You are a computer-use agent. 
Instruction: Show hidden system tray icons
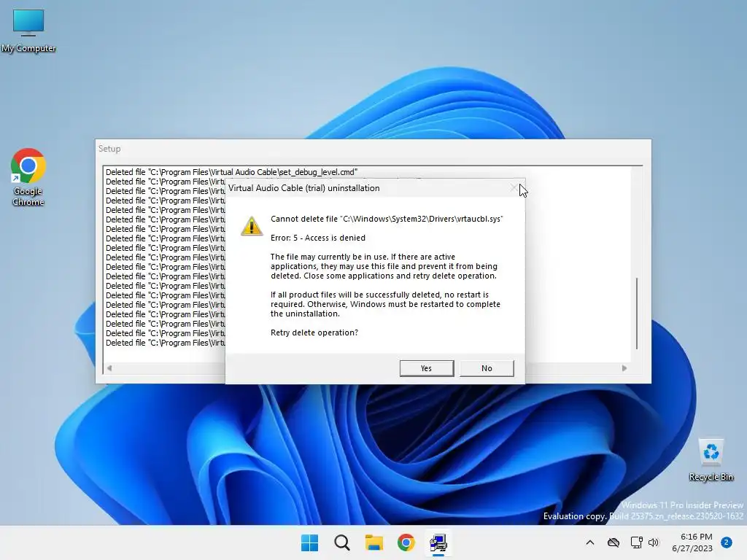coord(589,542)
